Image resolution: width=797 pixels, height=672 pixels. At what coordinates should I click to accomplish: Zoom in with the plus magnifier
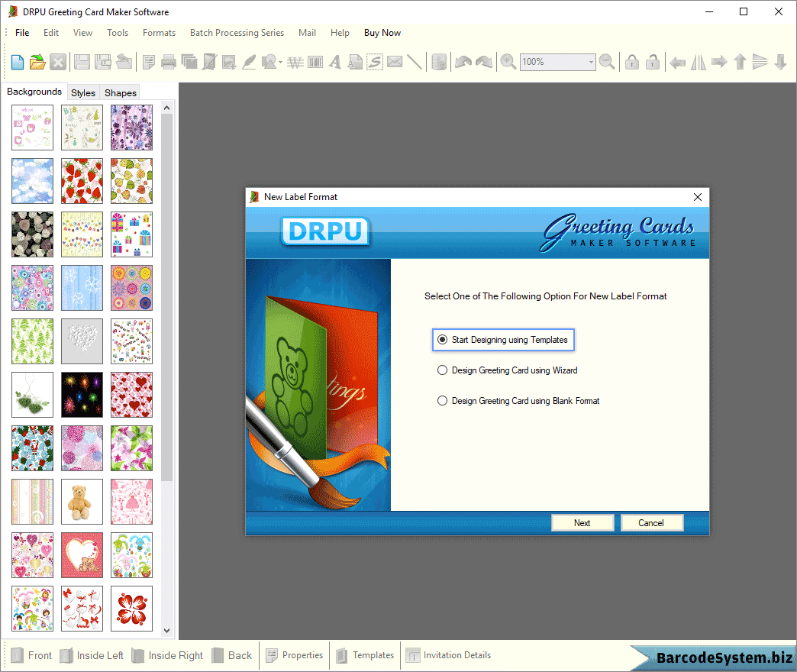click(x=508, y=62)
